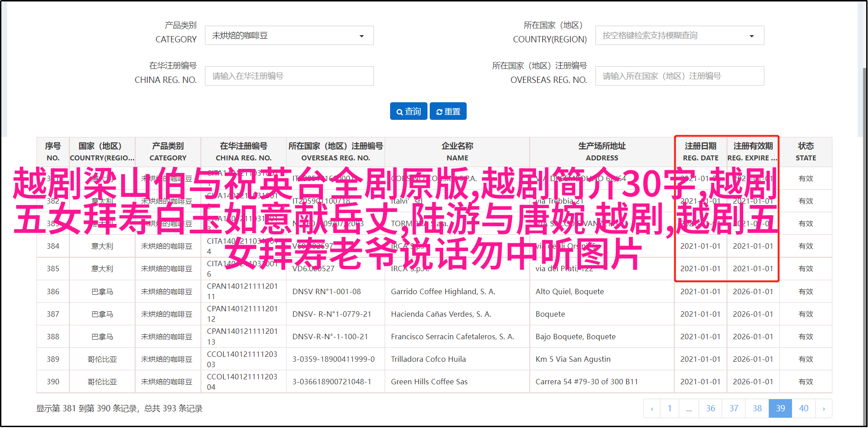This screenshot has width=868, height=428.
Task: Switch to page 37
Action: click(734, 409)
